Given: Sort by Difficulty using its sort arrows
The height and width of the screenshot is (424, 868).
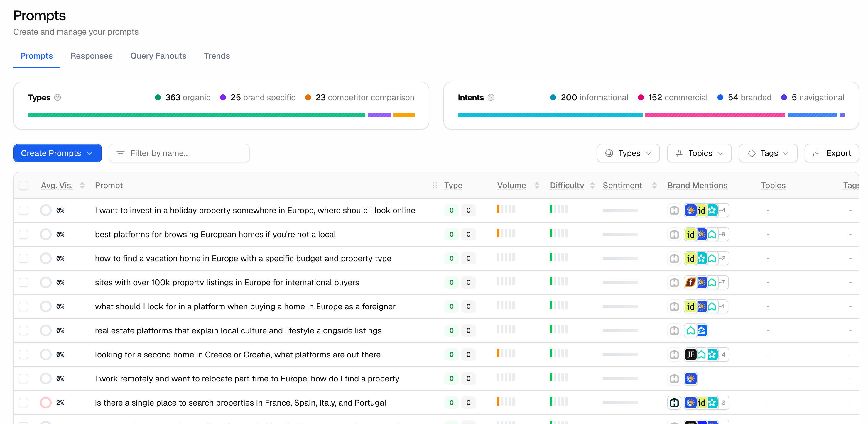Looking at the screenshot, I should pyautogui.click(x=592, y=185).
